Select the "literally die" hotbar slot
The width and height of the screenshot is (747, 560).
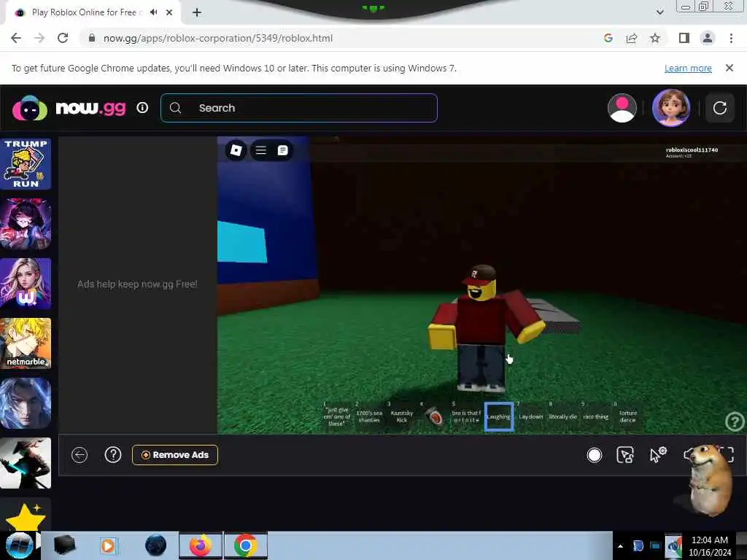(x=563, y=416)
